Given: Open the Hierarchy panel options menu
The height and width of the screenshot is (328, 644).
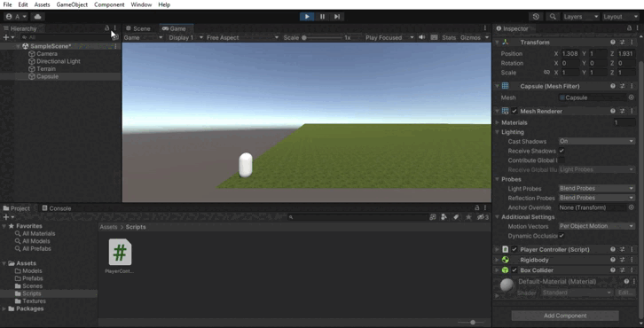Looking at the screenshot, I should 115,27.
